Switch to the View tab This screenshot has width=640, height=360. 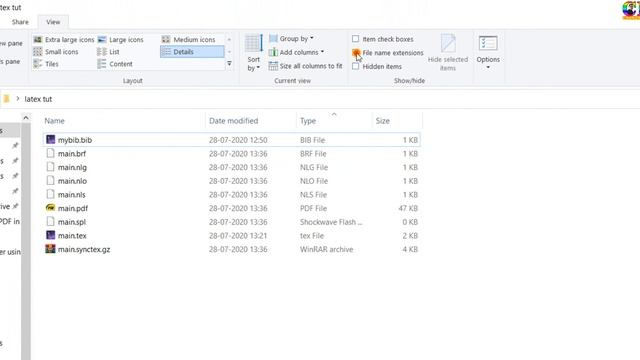pos(53,22)
